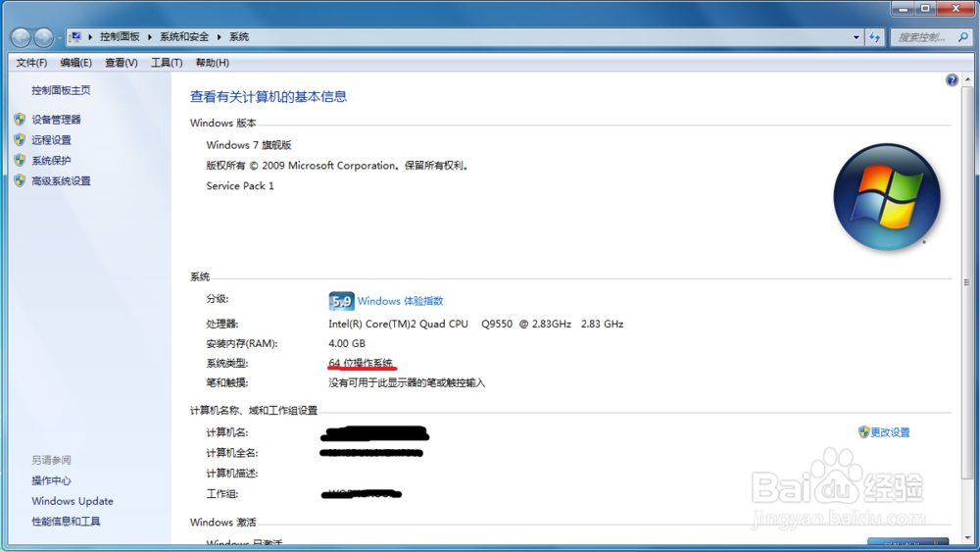Click the Back navigation arrow button
Viewport: 980px width, 552px height.
tap(21, 38)
